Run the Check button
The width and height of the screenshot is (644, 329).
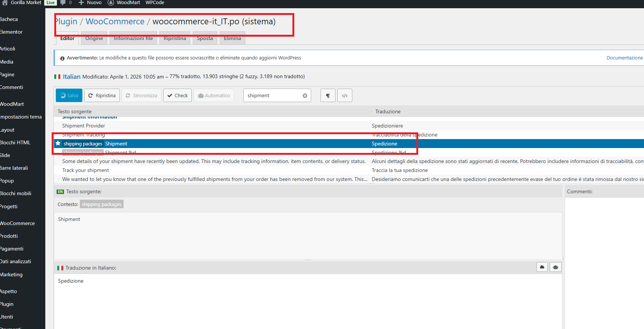tap(177, 95)
